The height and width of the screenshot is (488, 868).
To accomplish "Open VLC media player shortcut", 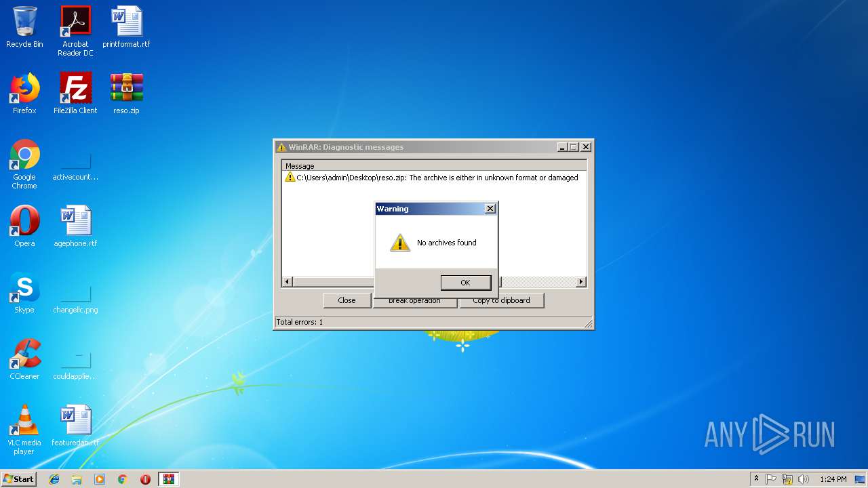I will 24,430.
